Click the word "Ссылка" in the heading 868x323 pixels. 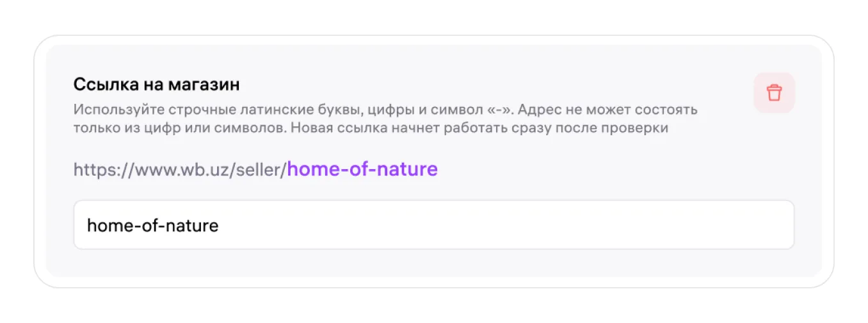point(100,84)
